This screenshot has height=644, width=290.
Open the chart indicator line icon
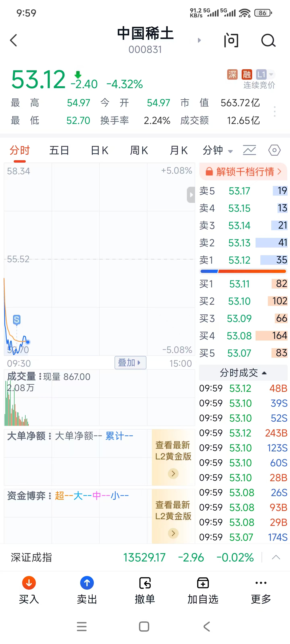tap(249, 150)
